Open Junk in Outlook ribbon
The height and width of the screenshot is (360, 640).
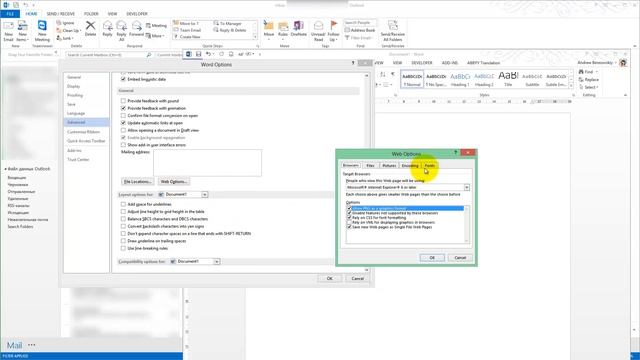pos(64,38)
